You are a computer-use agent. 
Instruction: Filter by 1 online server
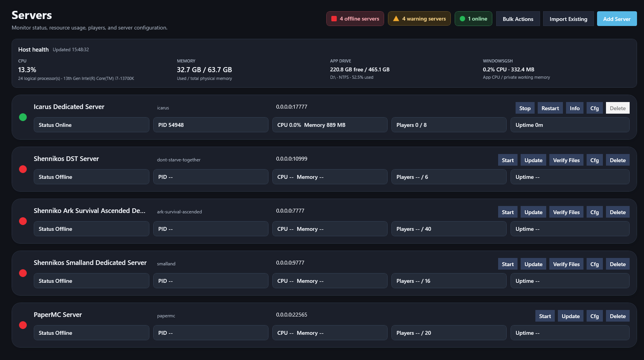pos(473,19)
